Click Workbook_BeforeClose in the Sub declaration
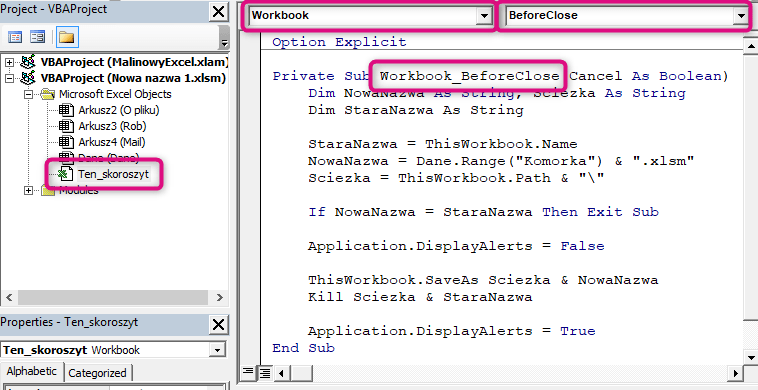 [x=469, y=76]
